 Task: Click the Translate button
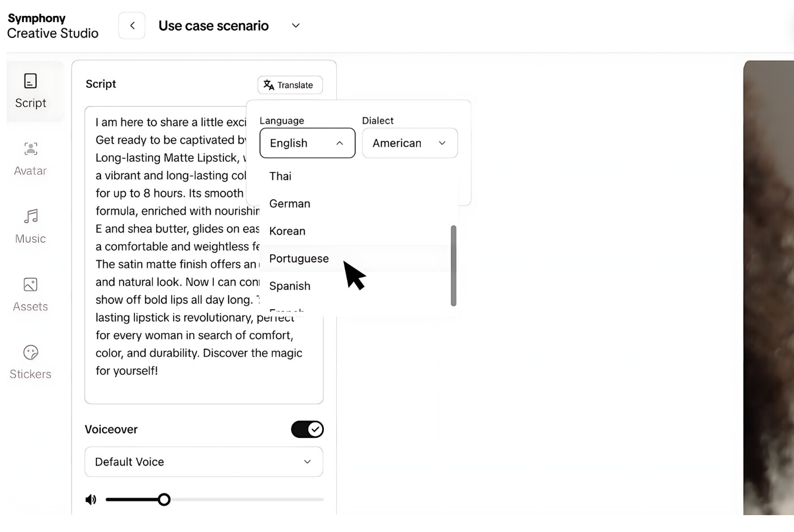[290, 85]
